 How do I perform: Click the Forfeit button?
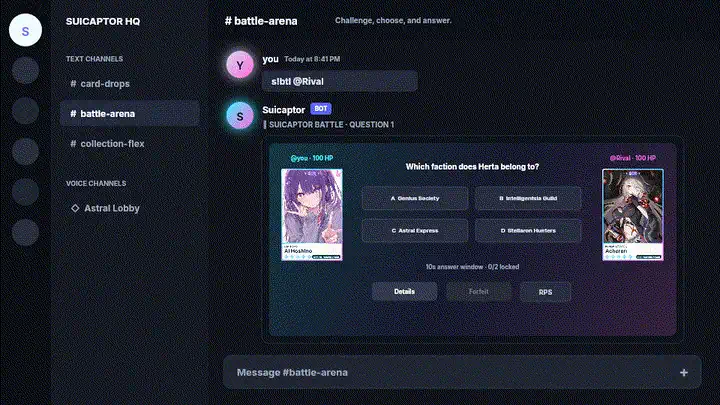[478, 292]
